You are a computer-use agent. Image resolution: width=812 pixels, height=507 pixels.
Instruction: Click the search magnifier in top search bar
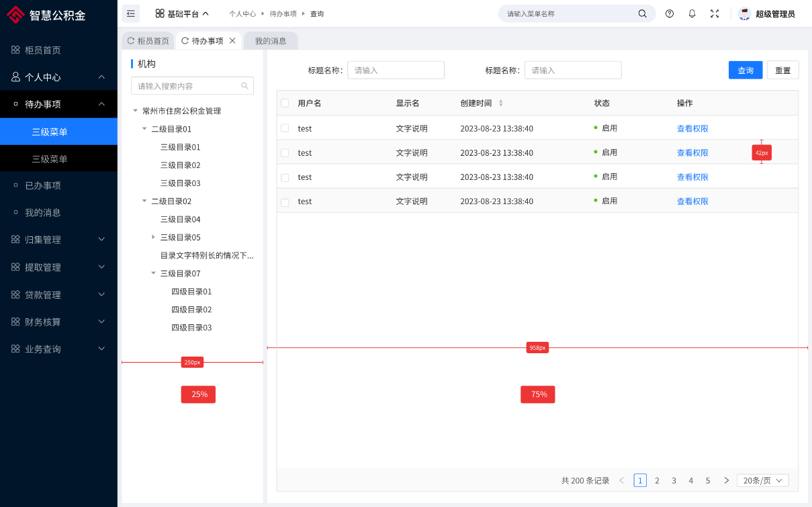pos(643,13)
